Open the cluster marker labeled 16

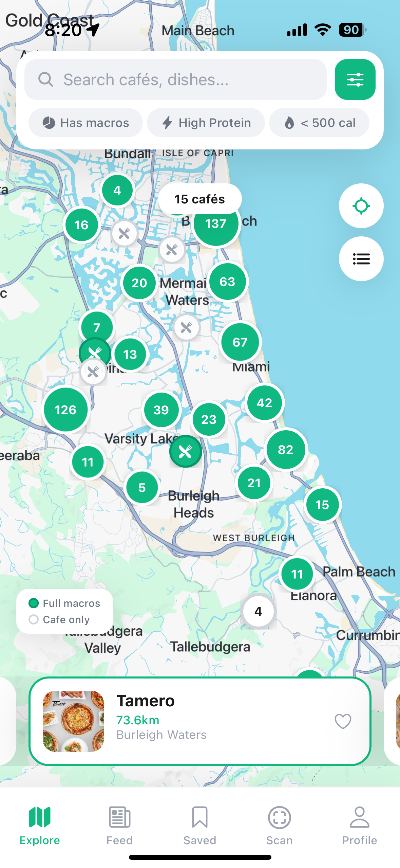[81, 225]
